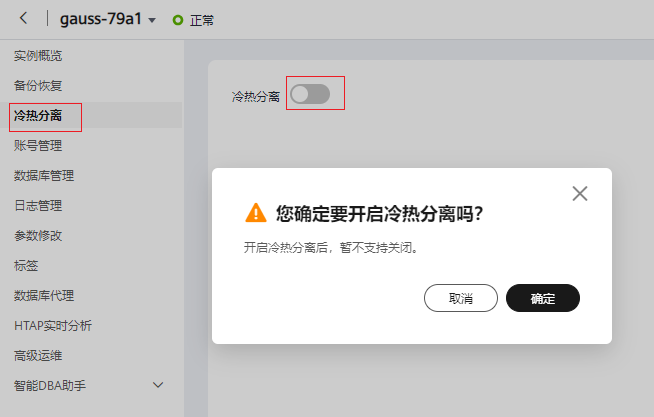Open 日志管理 sidebar entry
This screenshot has width=654, height=417.
38,206
